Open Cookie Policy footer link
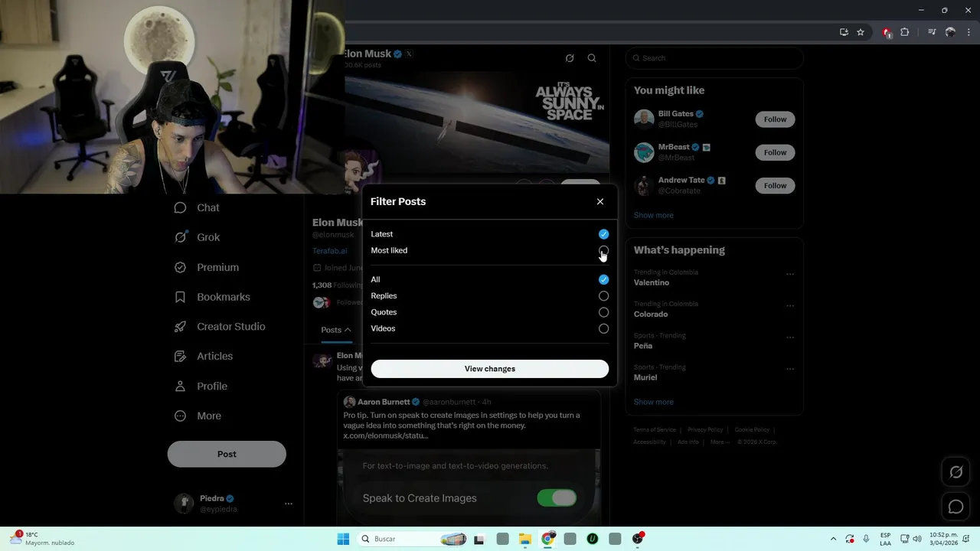 [752, 430]
